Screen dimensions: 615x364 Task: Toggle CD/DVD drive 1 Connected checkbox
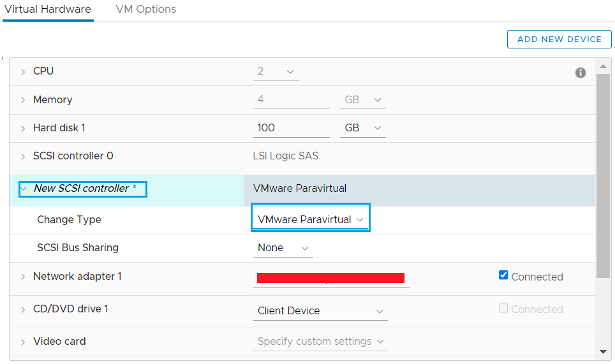pos(503,308)
